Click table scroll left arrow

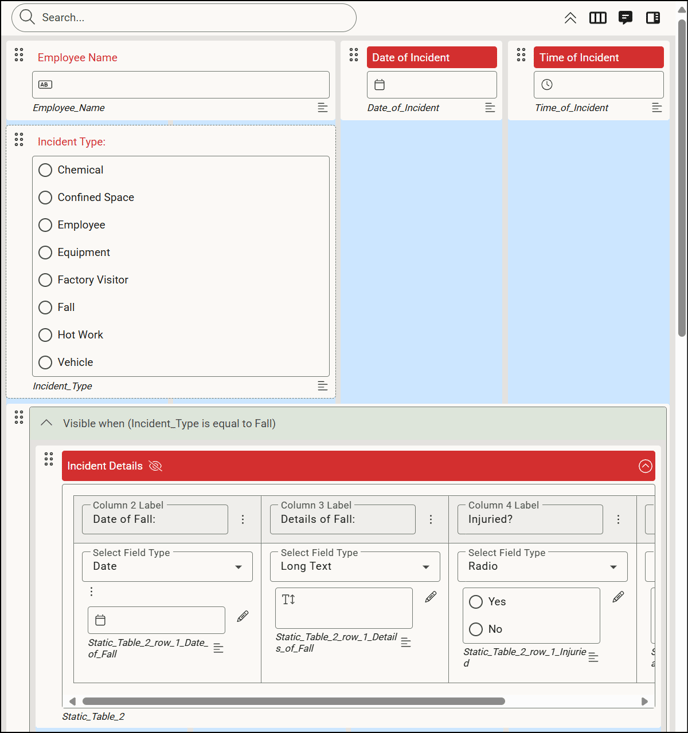(x=72, y=701)
